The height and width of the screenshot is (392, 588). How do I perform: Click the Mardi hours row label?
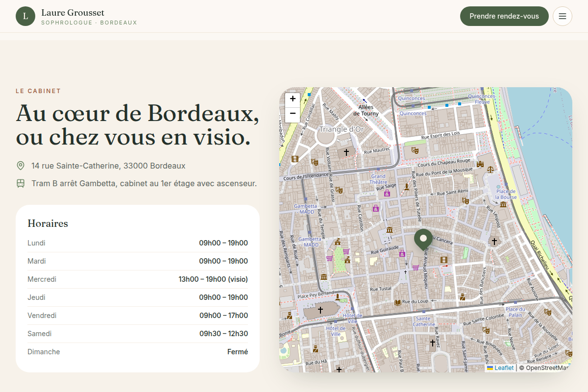coord(37,261)
